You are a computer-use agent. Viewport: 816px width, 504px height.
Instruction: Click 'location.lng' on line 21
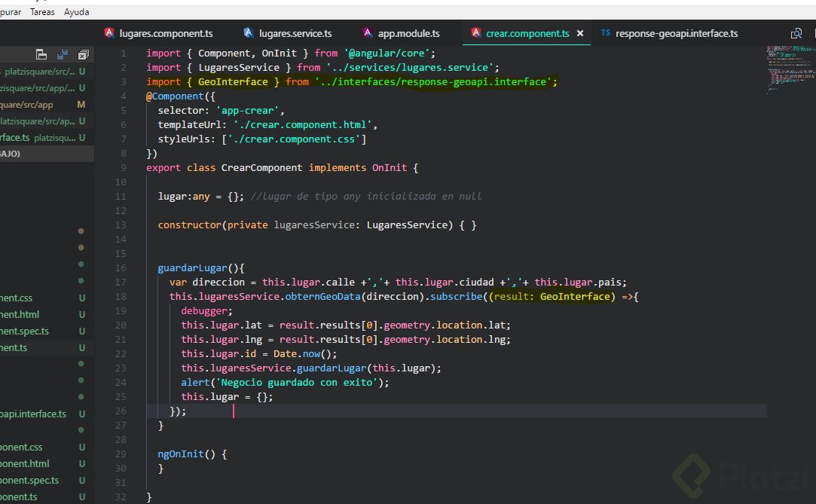click(x=470, y=339)
